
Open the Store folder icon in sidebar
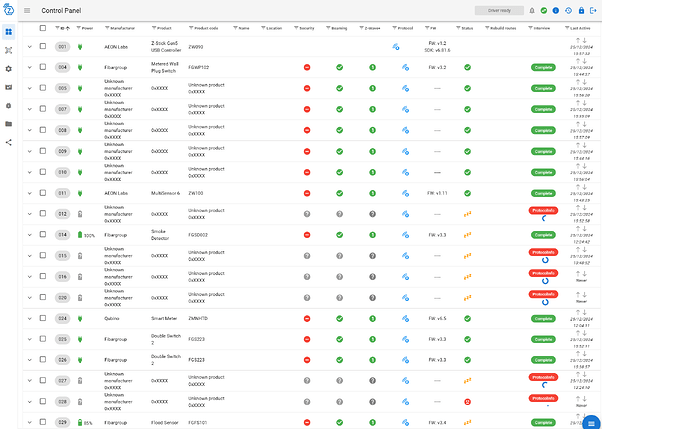(8, 124)
